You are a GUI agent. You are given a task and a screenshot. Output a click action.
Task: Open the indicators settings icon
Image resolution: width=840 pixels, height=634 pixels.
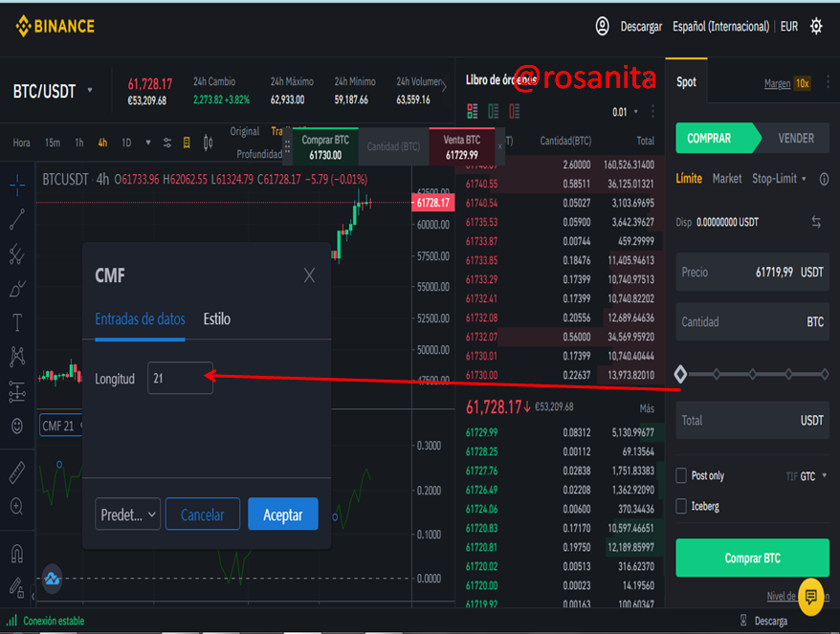point(167,142)
